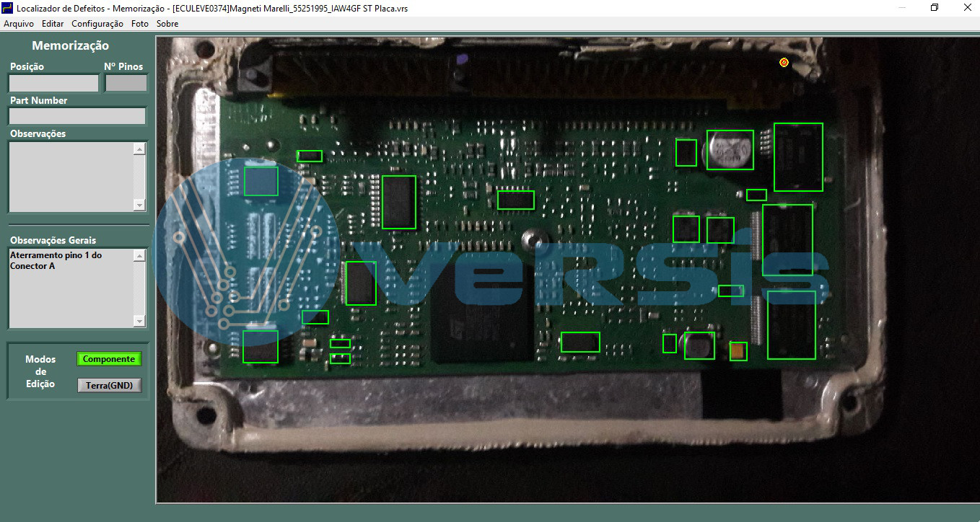Open the Editar menu
Image resolution: width=980 pixels, height=522 pixels.
(53, 24)
